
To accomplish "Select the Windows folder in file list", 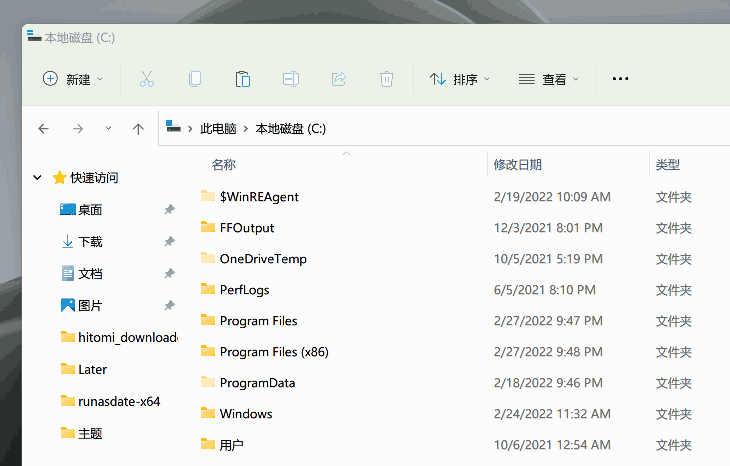I will (246, 414).
